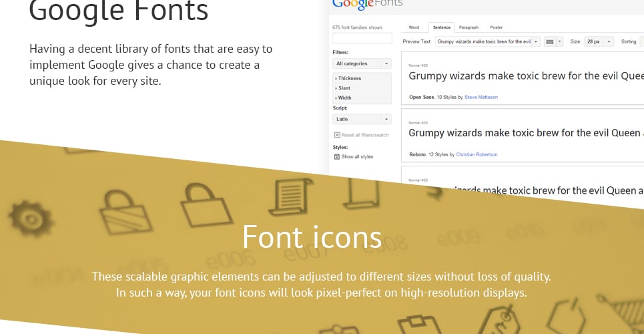The image size is (644, 334).
Task: Click the 'These scalable graphic elements' paragraph
Action: (x=321, y=285)
